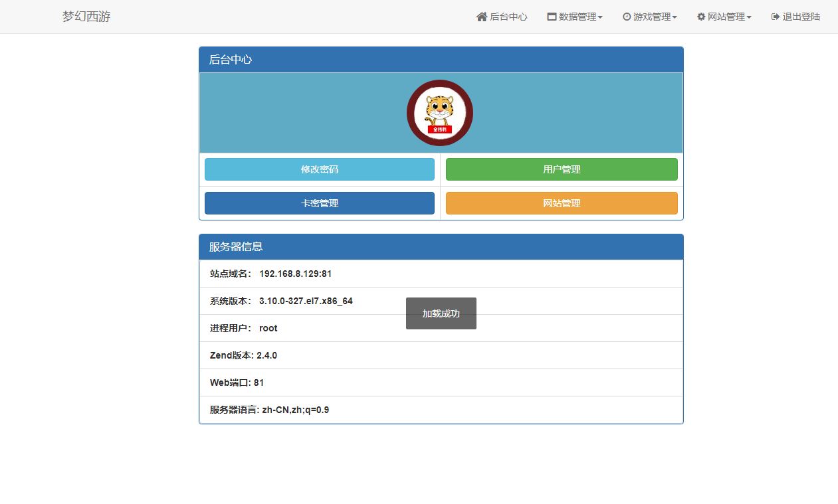This screenshot has width=838, height=504.
Task: Expand the 游戏管理 dropdown caret
Action: click(x=675, y=17)
